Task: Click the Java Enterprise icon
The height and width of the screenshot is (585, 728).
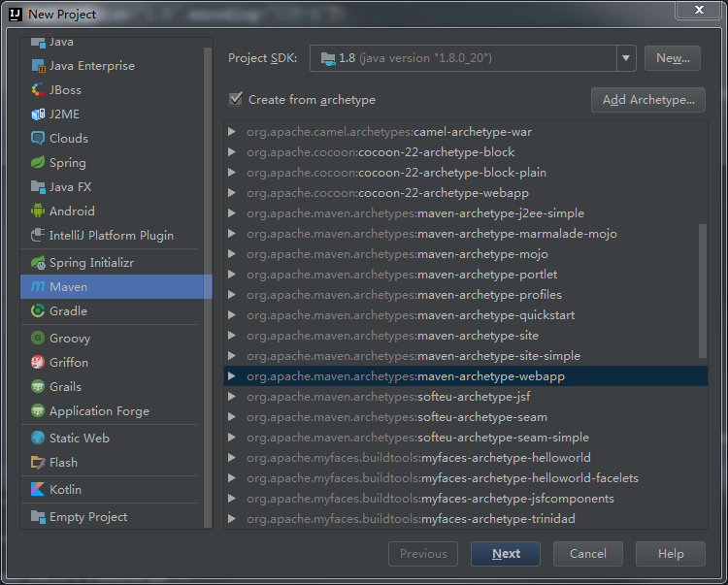Action: coord(38,66)
